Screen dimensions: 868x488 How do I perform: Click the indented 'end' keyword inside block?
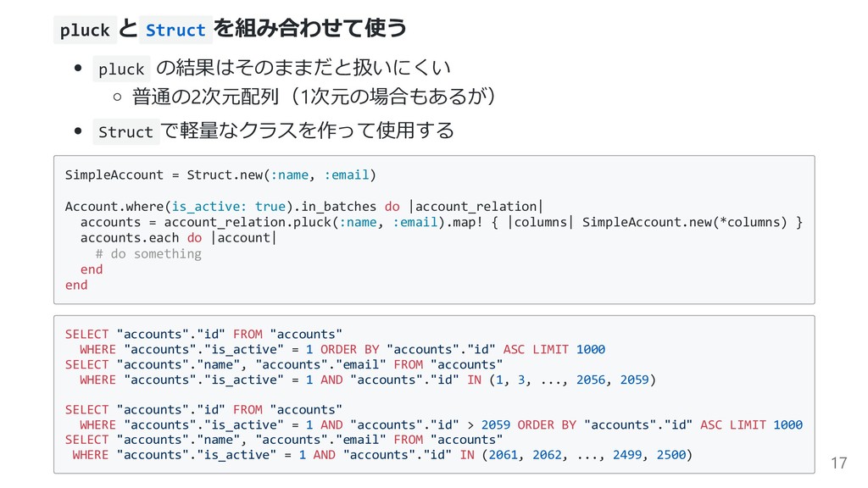click(92, 269)
